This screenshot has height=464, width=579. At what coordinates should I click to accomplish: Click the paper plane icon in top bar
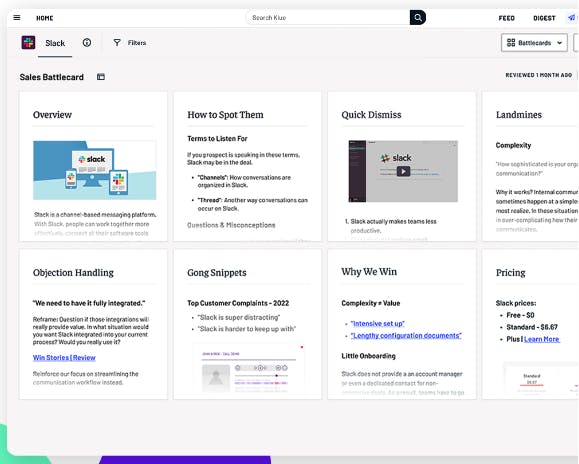click(572, 17)
